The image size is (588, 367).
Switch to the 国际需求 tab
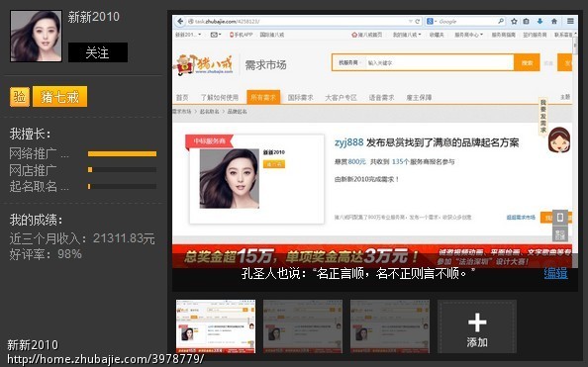(300, 98)
